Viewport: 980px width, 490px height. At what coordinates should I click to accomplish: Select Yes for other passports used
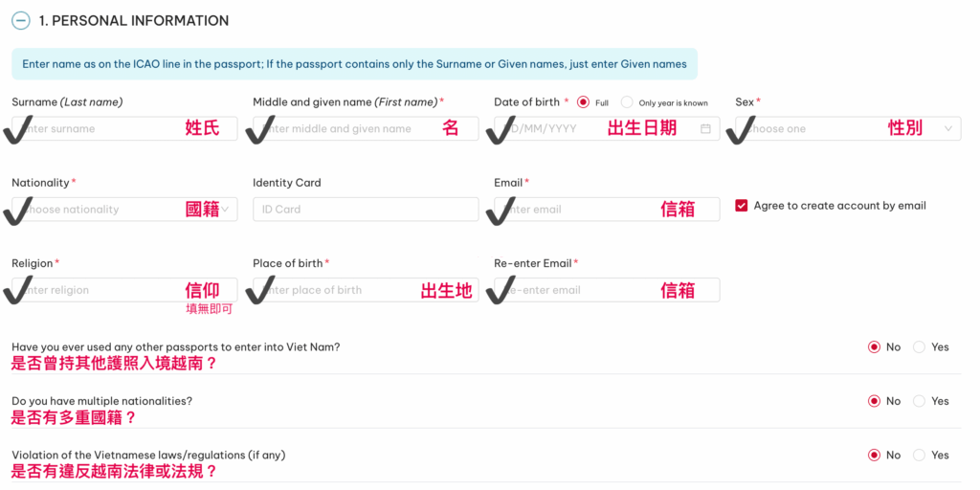click(x=919, y=347)
